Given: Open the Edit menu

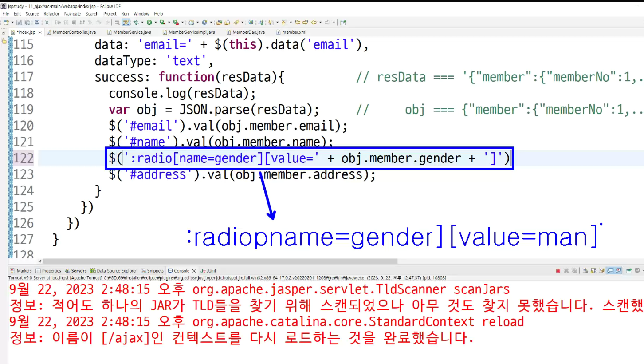Looking at the screenshot, I should [x=17, y=14].
